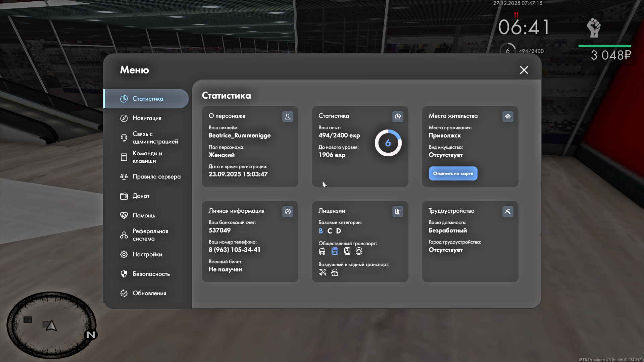Open Правила сервера page

pos(156,176)
